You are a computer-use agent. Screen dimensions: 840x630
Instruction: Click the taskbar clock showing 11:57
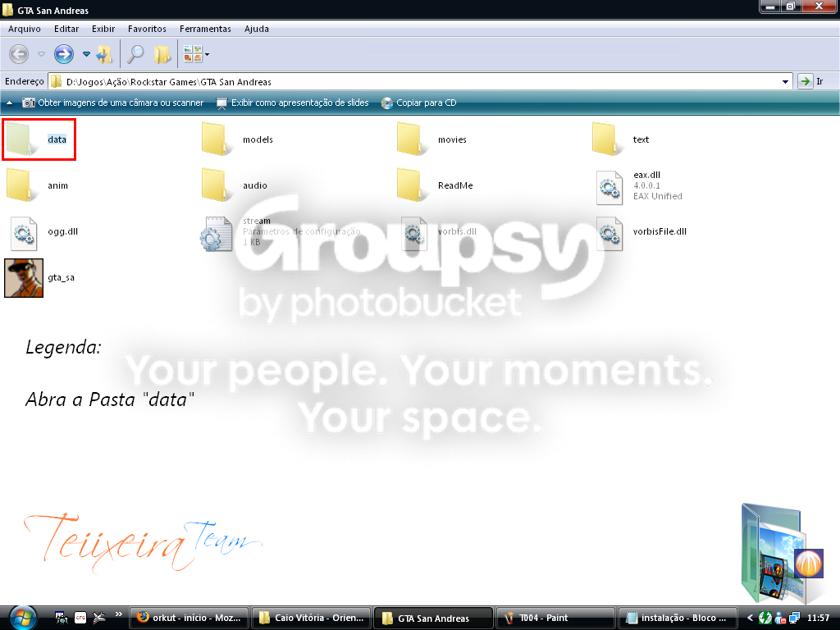818,618
